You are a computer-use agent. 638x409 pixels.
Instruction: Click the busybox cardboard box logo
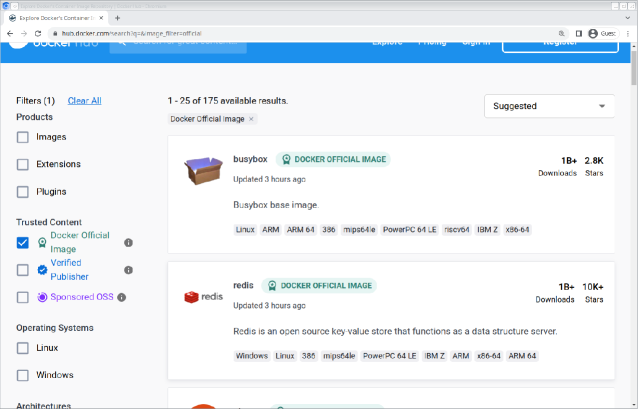[203, 171]
